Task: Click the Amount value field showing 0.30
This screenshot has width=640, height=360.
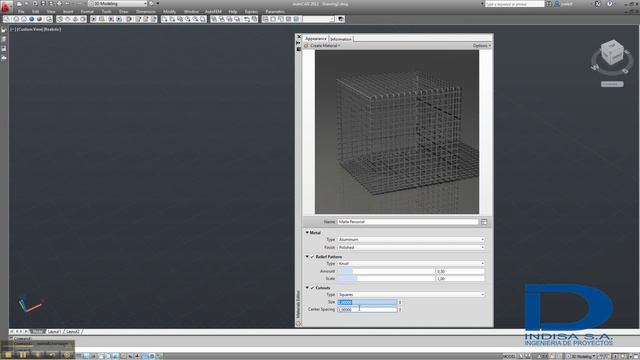Action: coord(460,271)
